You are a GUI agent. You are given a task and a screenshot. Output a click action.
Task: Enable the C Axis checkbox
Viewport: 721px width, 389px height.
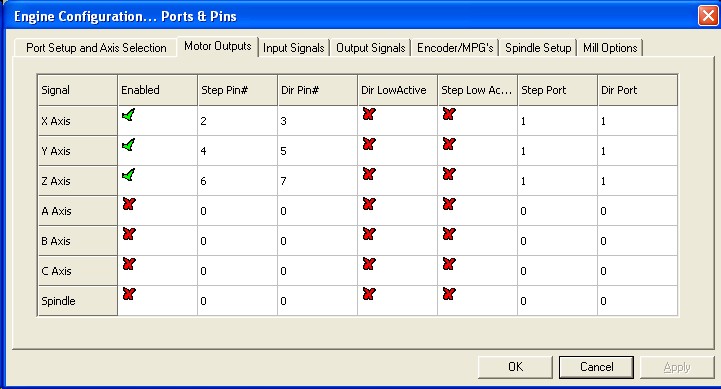pyautogui.click(x=129, y=264)
